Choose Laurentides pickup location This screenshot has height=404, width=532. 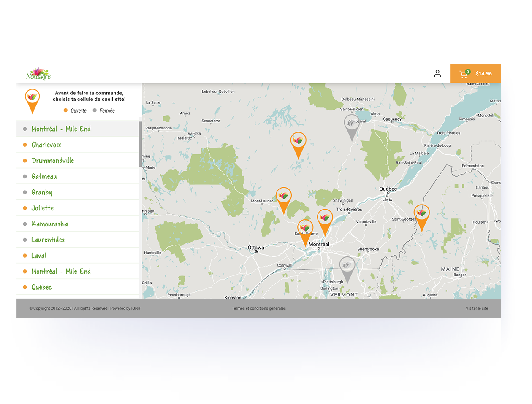(x=78, y=240)
